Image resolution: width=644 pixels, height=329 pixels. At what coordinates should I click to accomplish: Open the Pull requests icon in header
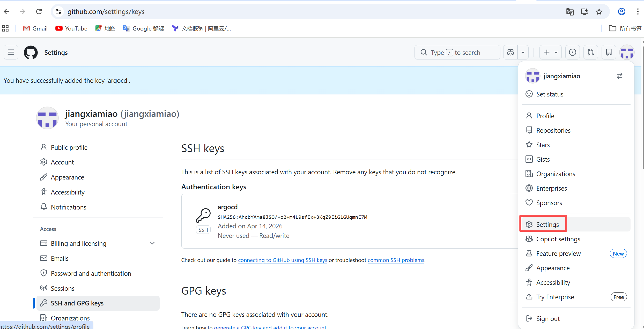click(x=591, y=53)
